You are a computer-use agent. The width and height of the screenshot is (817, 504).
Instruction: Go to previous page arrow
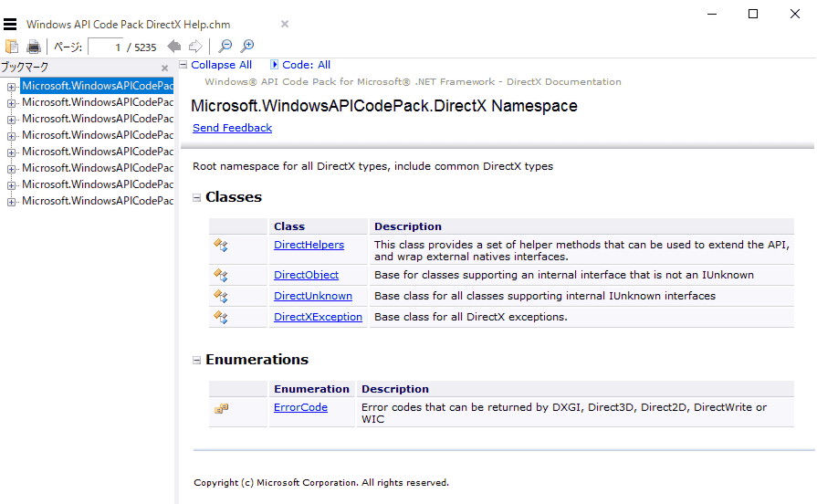pos(174,47)
